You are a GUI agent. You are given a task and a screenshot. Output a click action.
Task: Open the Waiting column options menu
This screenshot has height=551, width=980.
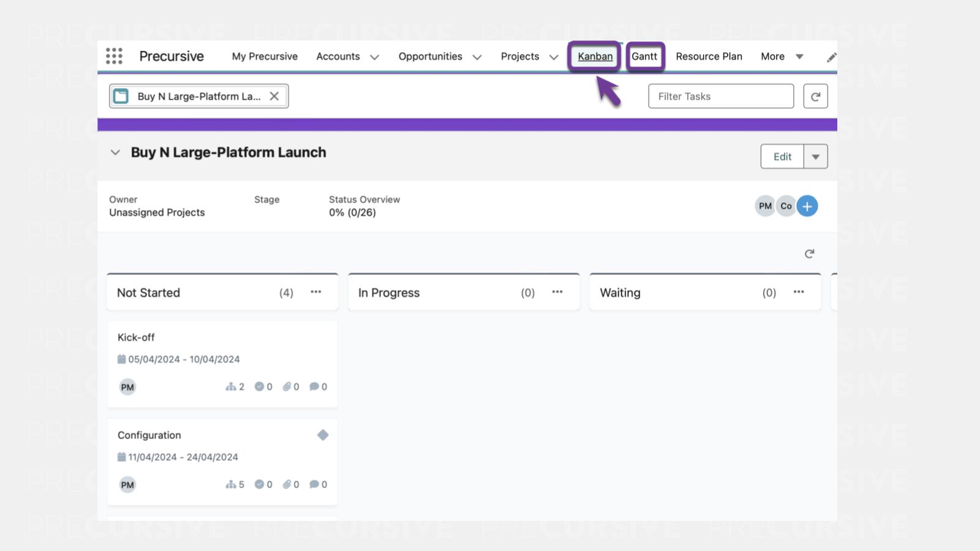[799, 292]
